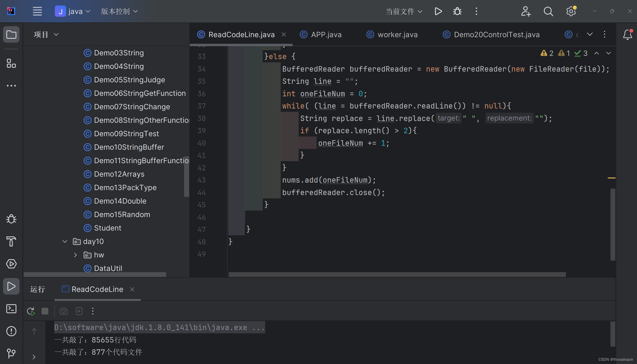This screenshot has width=637, height=364.
Task: Open IDE settings gear icon
Action: coord(571,11)
